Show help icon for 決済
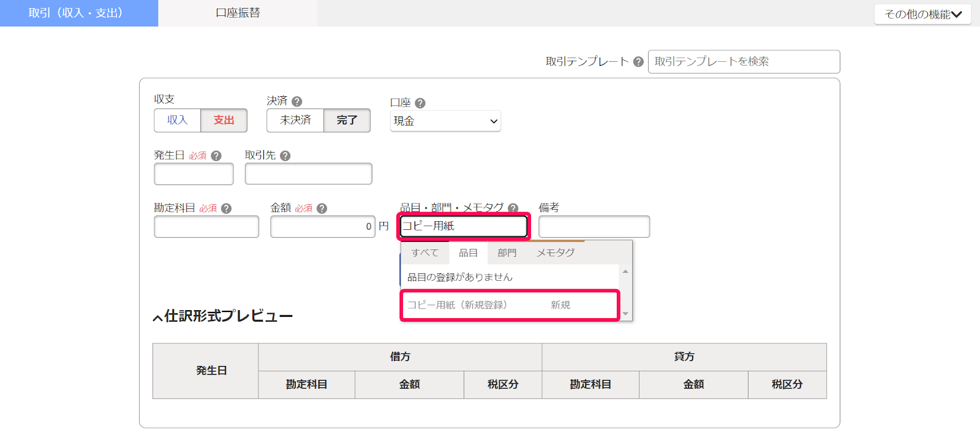This screenshot has height=434, width=980. tap(297, 102)
